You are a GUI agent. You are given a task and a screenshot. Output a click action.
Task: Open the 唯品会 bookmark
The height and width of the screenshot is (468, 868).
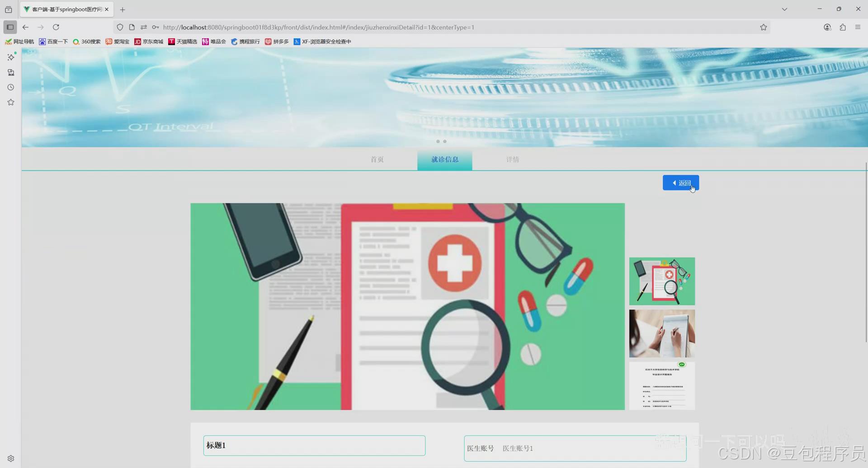(214, 42)
